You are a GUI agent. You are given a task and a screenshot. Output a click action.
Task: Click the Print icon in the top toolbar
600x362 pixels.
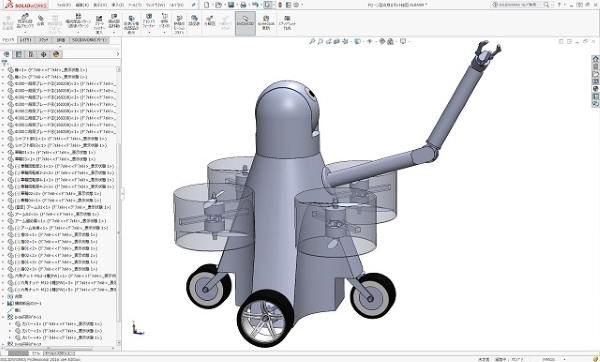243,5
